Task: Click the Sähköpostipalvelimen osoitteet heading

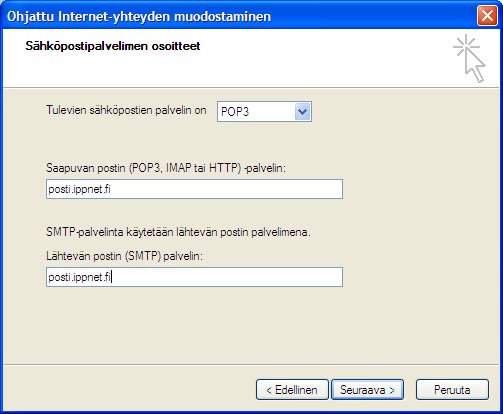Action: 113,46
